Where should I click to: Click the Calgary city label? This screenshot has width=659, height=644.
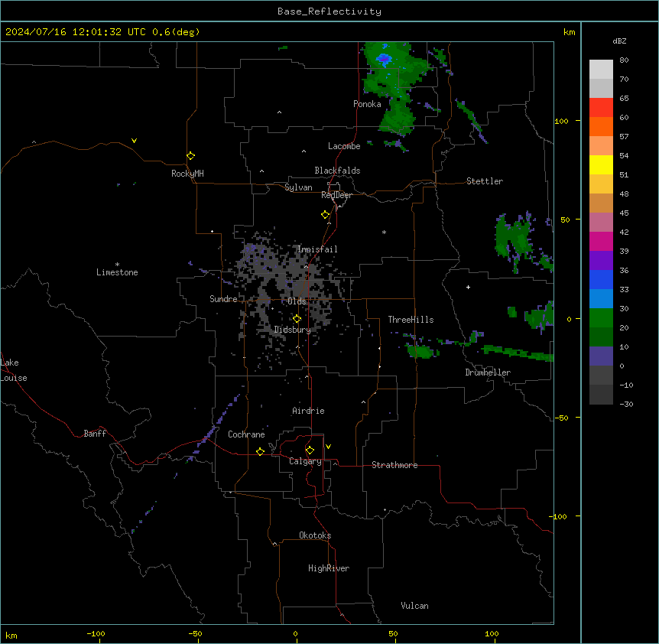coord(306,461)
